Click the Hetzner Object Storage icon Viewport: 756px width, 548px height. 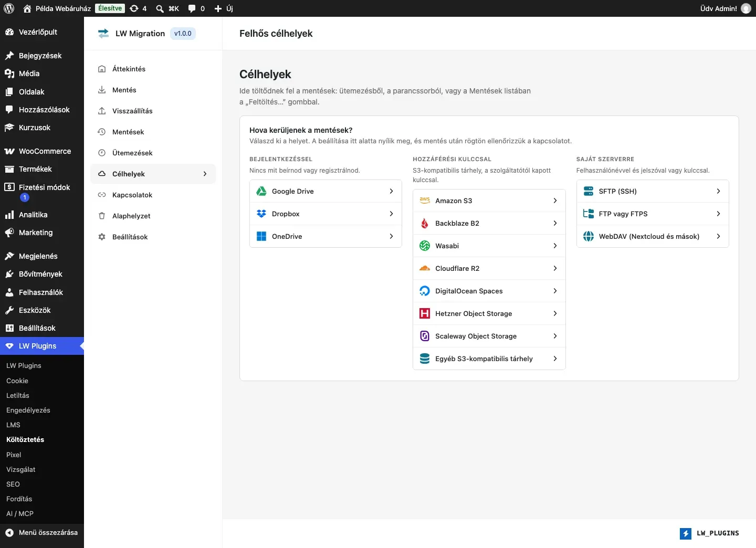[x=425, y=313]
